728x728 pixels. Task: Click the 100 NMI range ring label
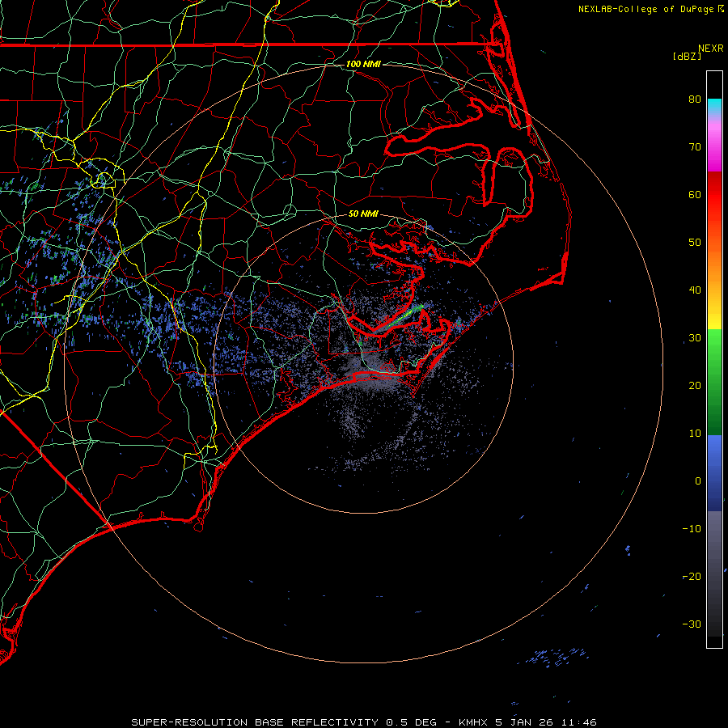pyautogui.click(x=363, y=64)
